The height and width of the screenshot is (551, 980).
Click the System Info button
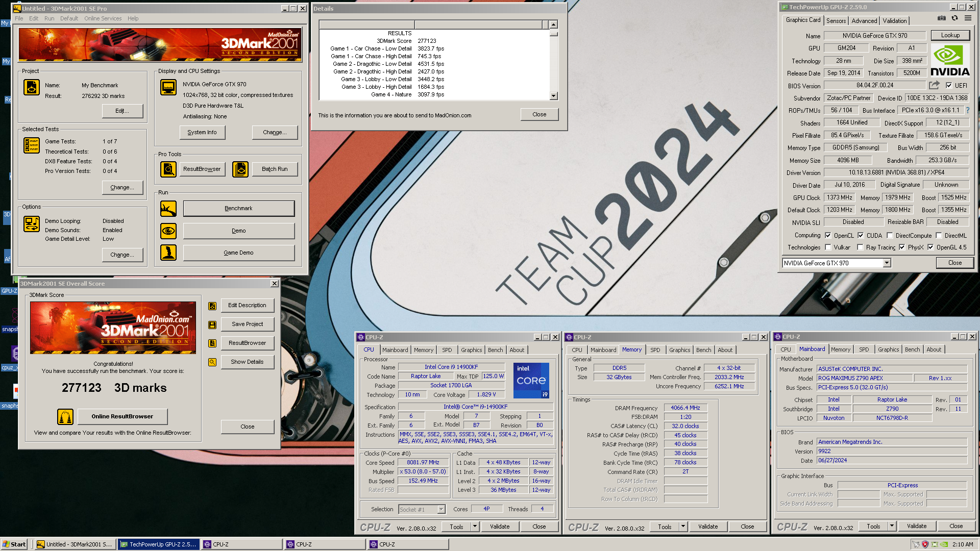pos(202,133)
